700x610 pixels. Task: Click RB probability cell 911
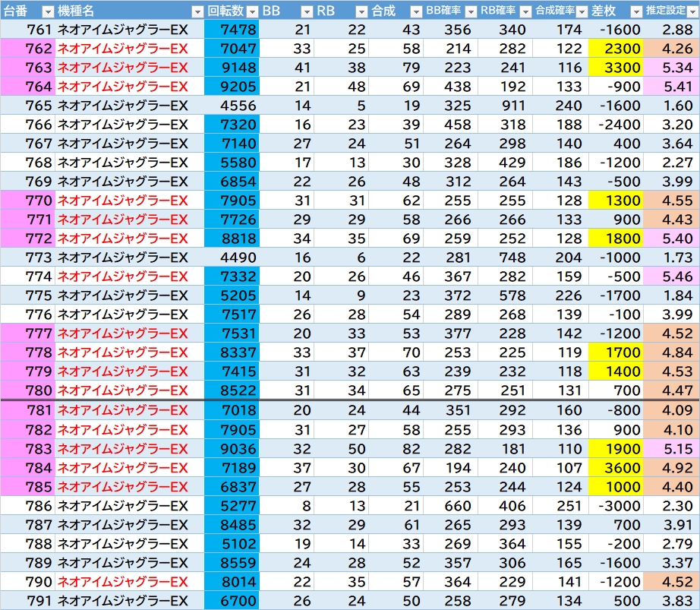click(506, 106)
